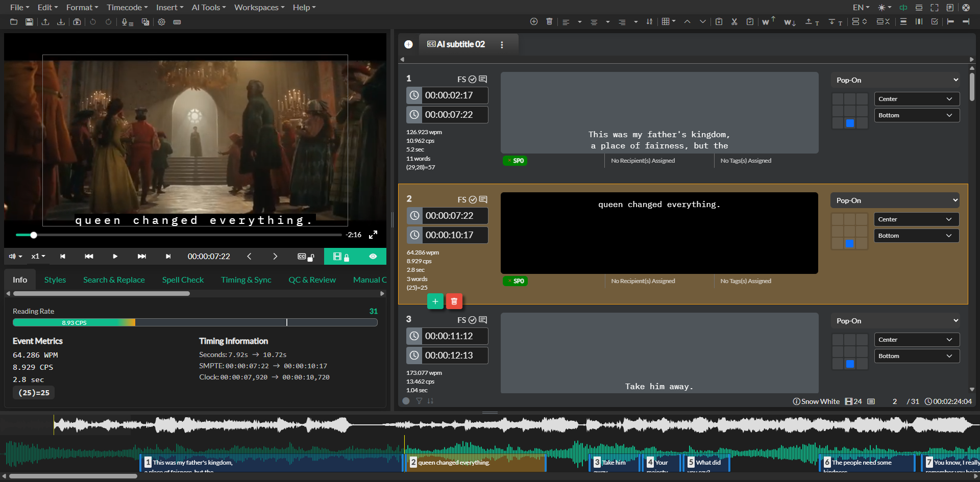
Task: Click the insert event plus-circle toolbar icon
Action: [534, 21]
